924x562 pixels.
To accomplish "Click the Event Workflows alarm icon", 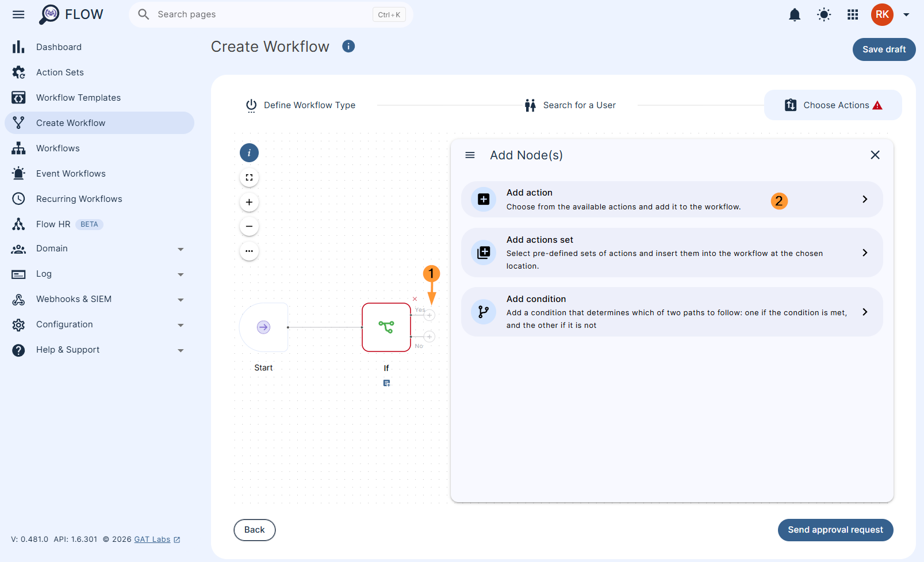I will (x=18, y=174).
